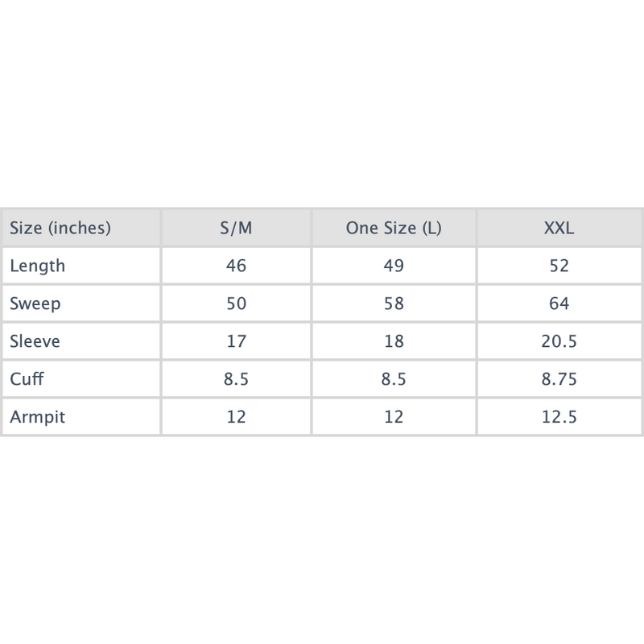
Task: Select the Sweep row label
Action: click(x=35, y=303)
